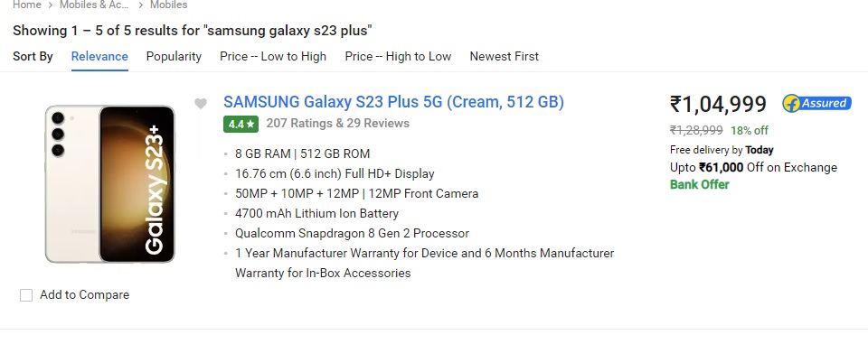The width and height of the screenshot is (868, 344).
Task: Open the Home breadcrumb link
Action: pos(27,5)
